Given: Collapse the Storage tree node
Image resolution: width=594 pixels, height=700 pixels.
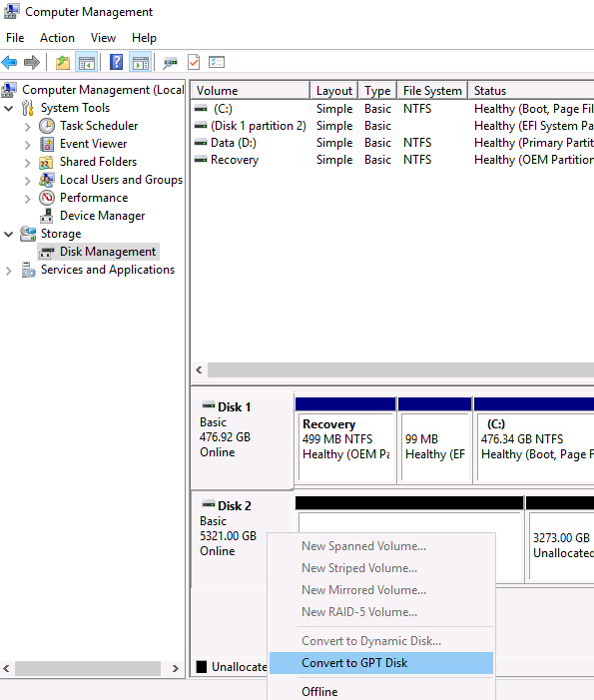Looking at the screenshot, I should click(8, 234).
